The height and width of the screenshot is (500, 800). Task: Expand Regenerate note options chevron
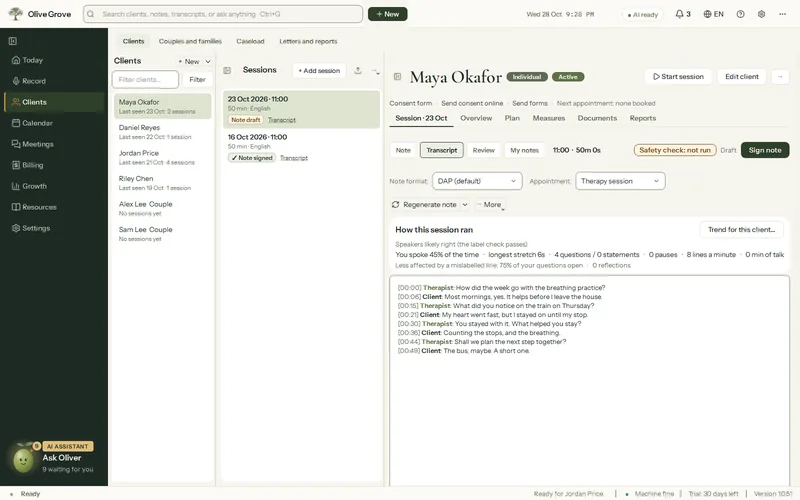(x=465, y=205)
